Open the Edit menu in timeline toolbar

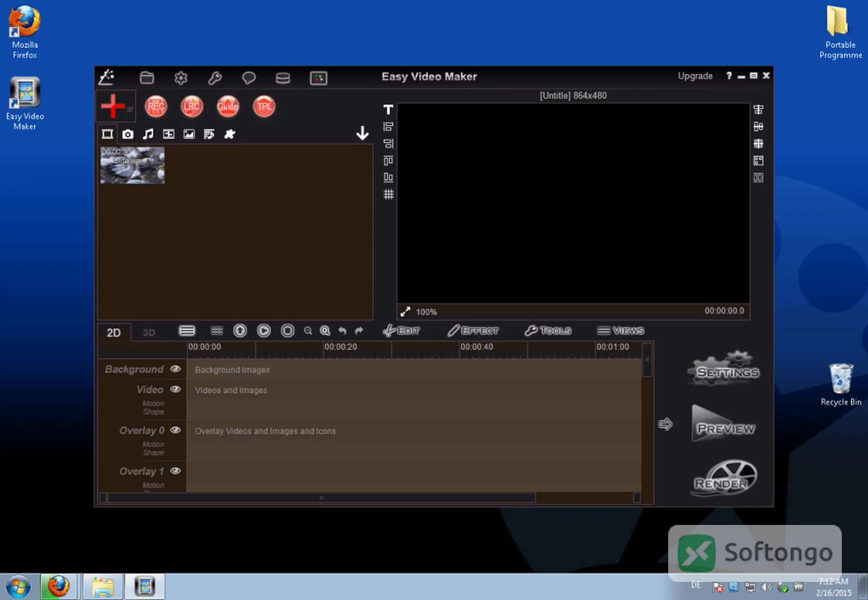(401, 331)
